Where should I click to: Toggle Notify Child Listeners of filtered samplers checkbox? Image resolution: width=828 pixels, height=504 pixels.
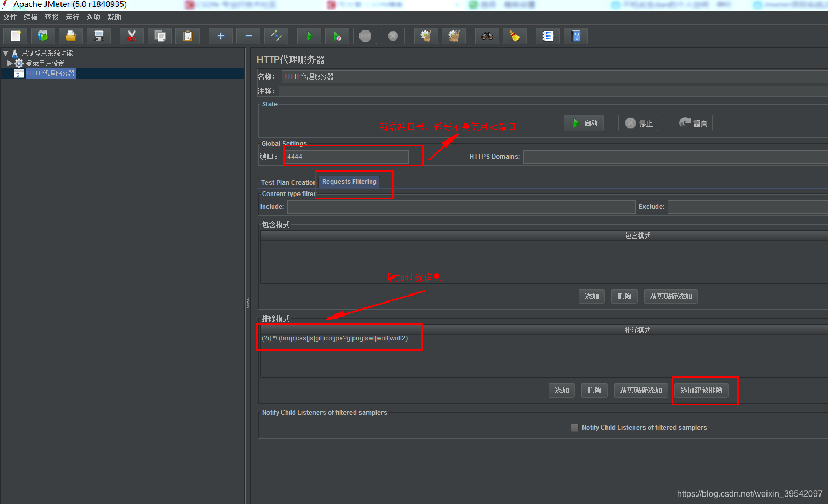tap(574, 428)
